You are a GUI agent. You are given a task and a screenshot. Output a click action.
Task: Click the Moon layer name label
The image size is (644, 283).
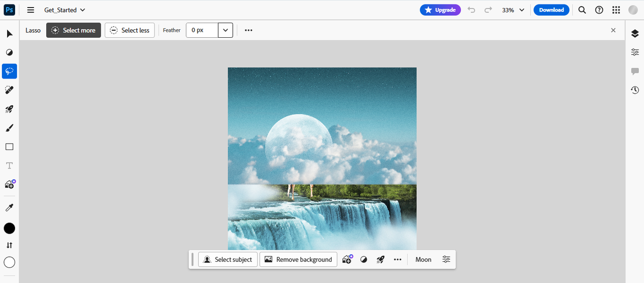423,259
